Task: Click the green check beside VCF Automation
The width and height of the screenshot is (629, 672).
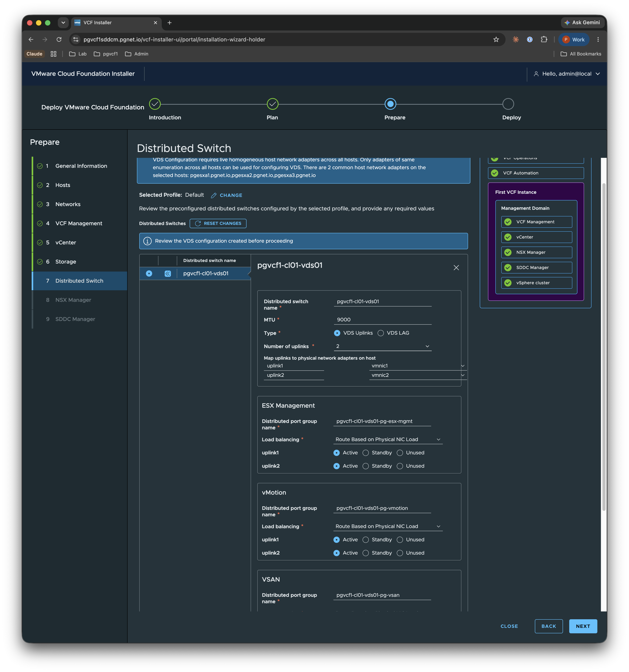Action: coord(494,173)
